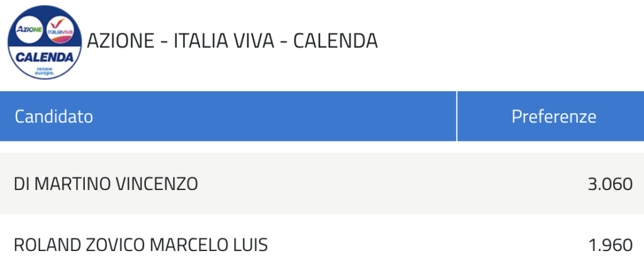Click the 1.960 preference count

(611, 245)
